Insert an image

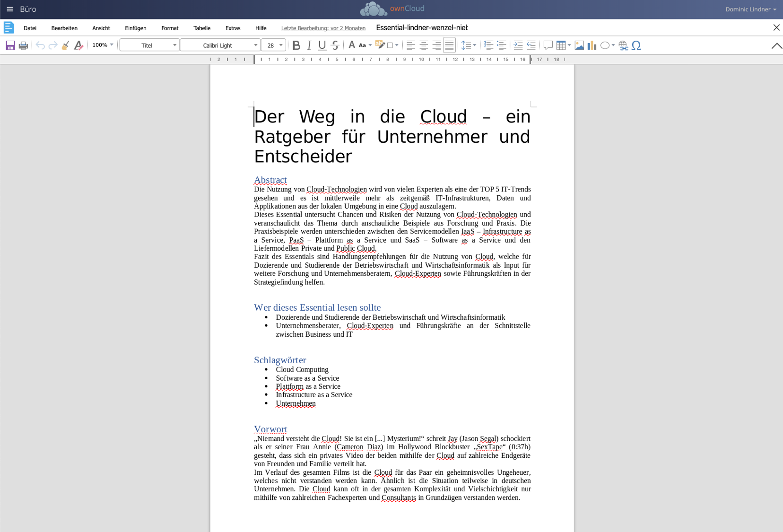[x=579, y=45]
